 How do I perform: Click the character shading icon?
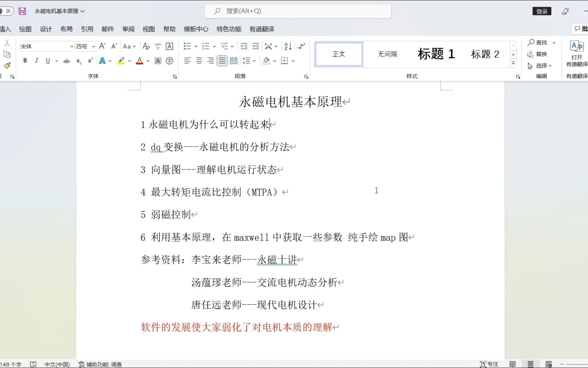(x=158, y=61)
